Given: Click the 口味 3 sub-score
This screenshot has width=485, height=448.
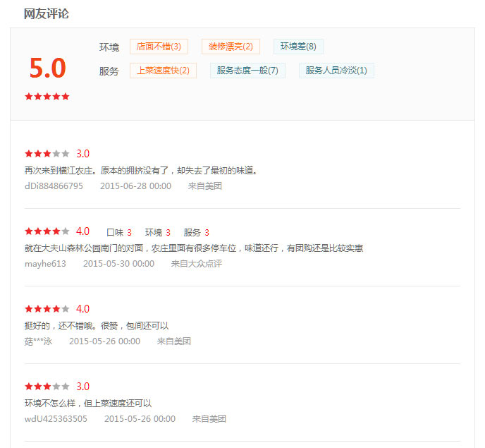Looking at the screenshot, I should pyautogui.click(x=119, y=233).
